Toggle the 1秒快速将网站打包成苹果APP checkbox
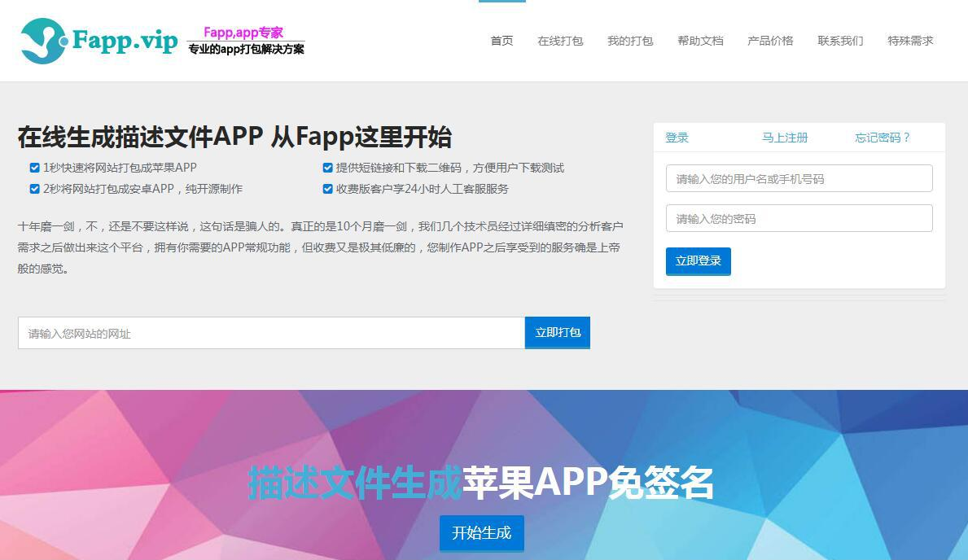Viewport: 968px width, 560px height. (x=34, y=168)
